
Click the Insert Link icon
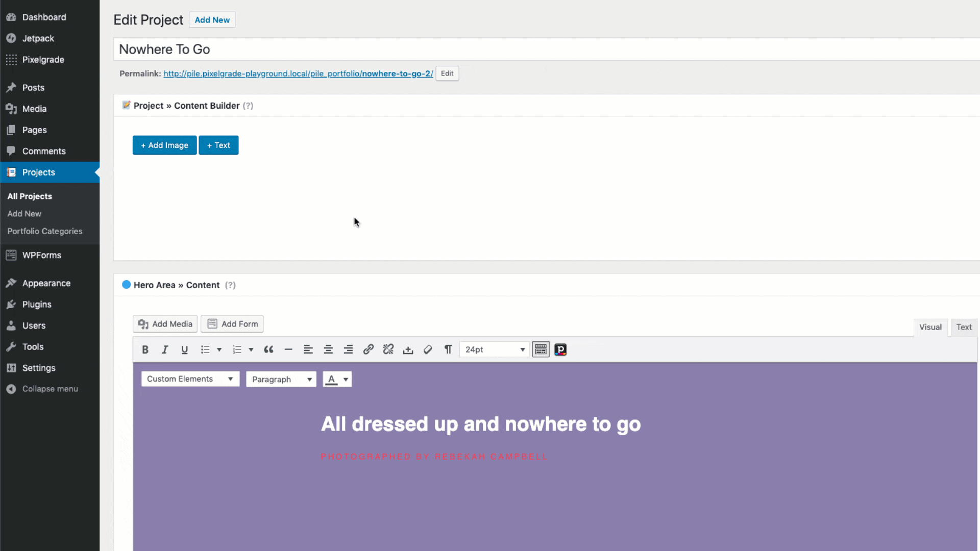[x=368, y=349]
